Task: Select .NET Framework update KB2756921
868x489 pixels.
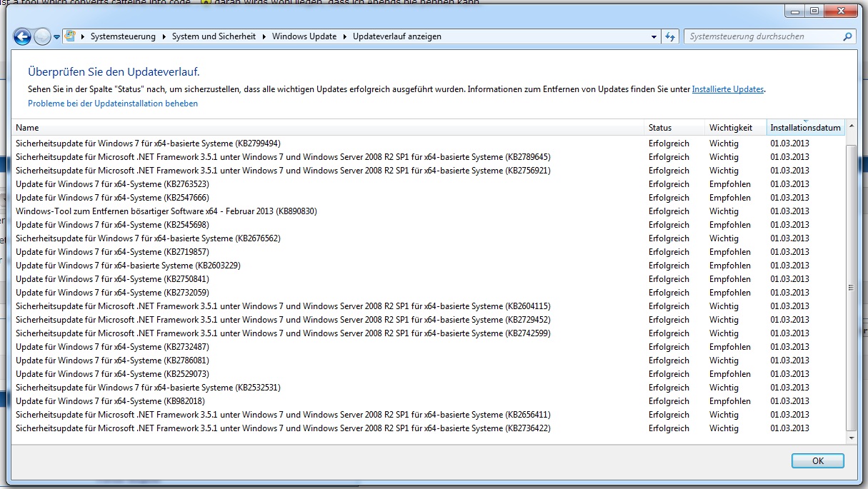Action: [428, 171]
